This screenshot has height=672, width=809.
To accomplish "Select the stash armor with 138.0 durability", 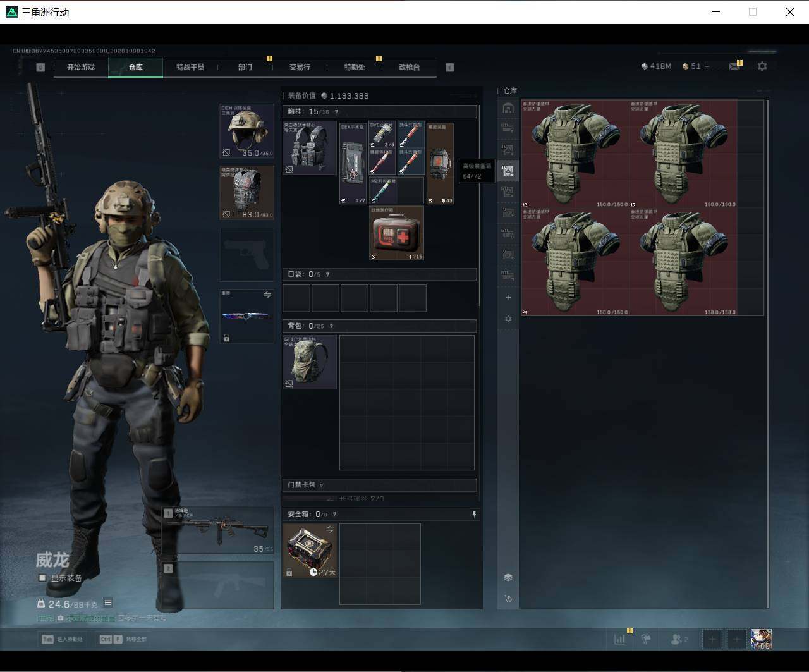I will [683, 262].
